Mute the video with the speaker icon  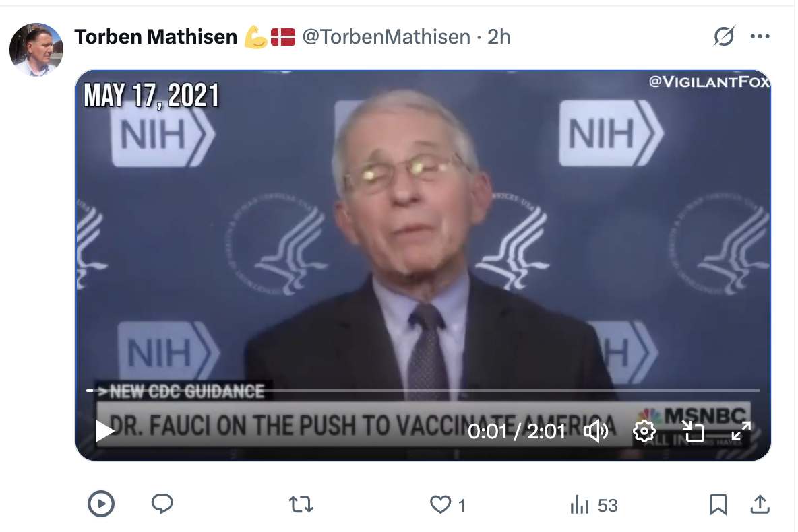tap(596, 431)
